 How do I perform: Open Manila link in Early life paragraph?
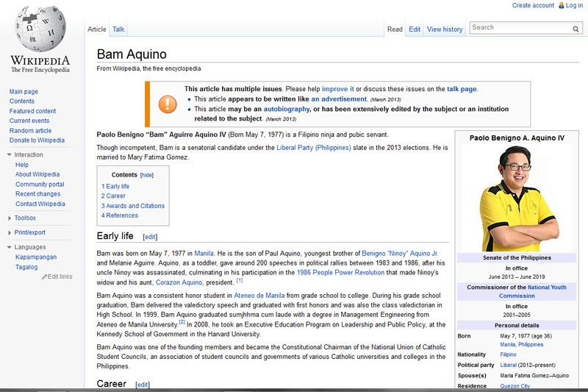(x=204, y=254)
